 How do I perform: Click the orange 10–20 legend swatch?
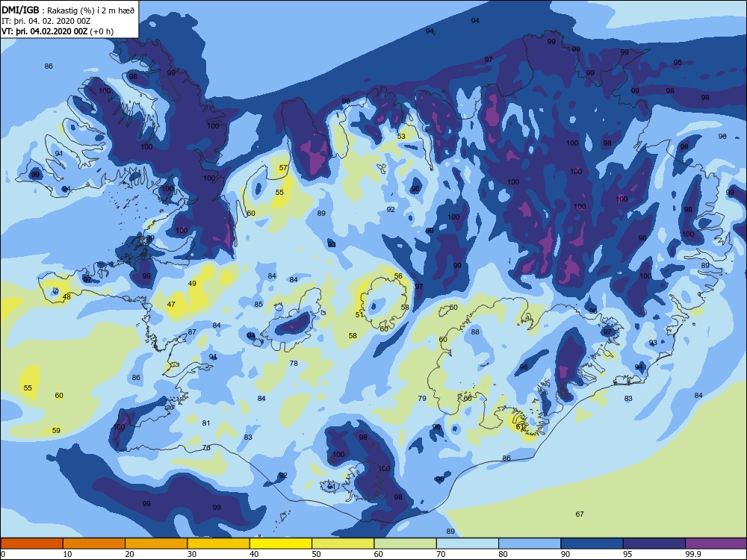(94, 544)
